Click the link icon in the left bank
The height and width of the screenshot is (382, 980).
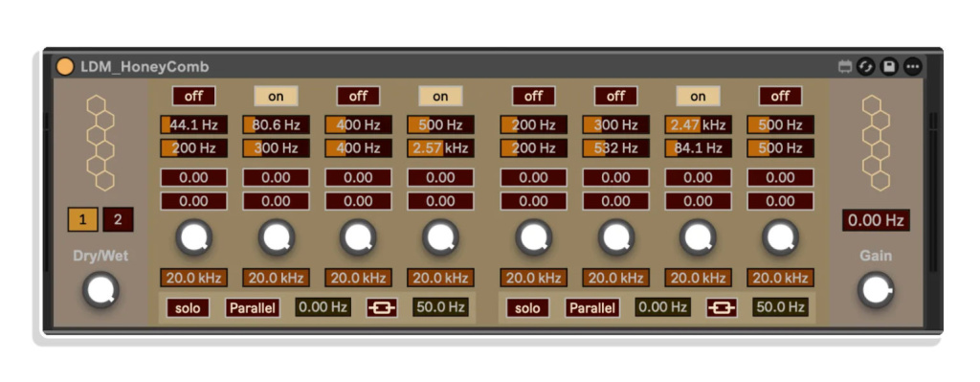[381, 307]
